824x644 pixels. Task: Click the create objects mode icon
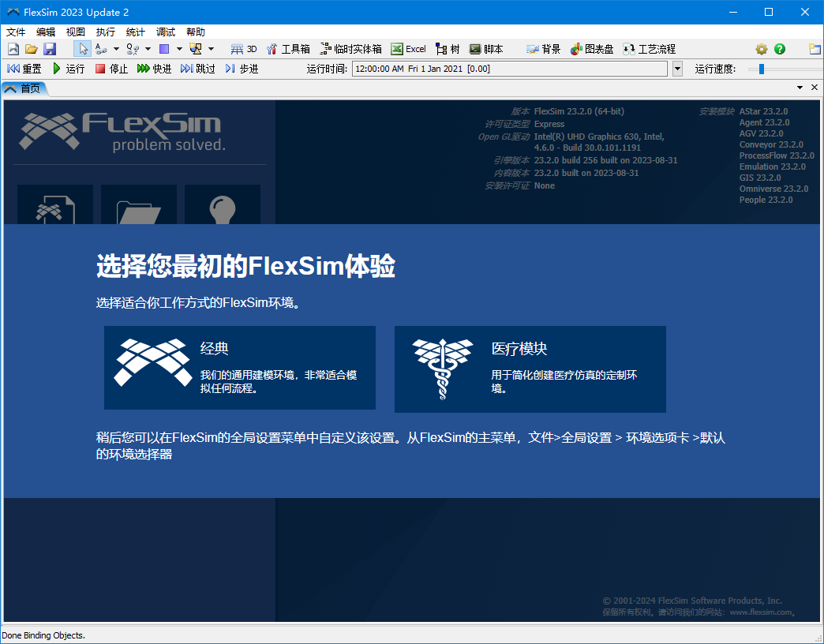coord(196,50)
